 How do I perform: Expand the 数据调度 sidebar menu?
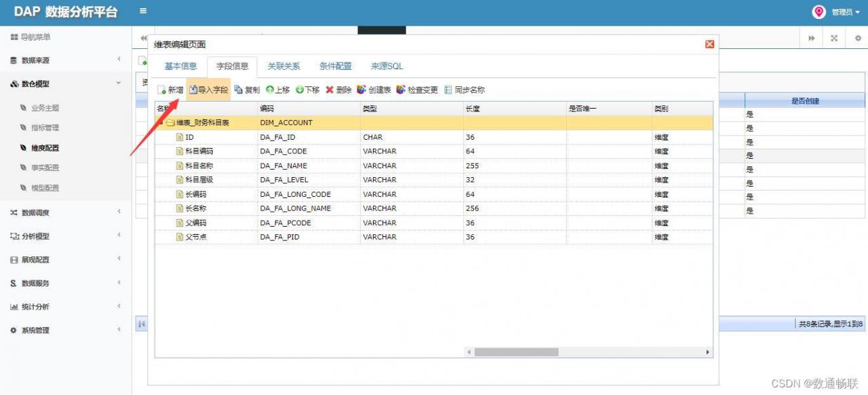tap(66, 212)
